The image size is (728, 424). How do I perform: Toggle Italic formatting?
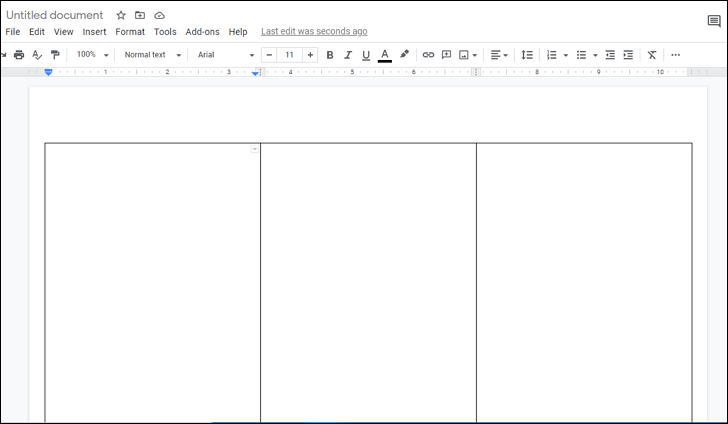(x=348, y=55)
